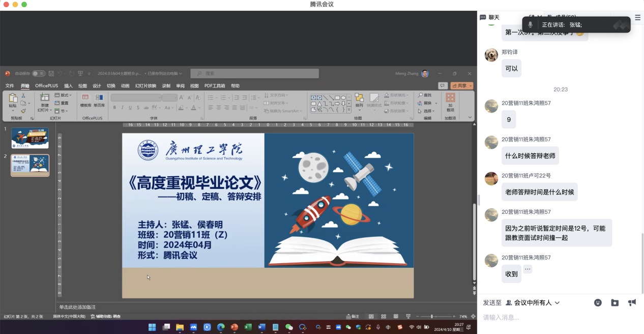This screenshot has height=334, width=644.
Task: Click the 粘贴 paste icon
Action: [x=13, y=98]
